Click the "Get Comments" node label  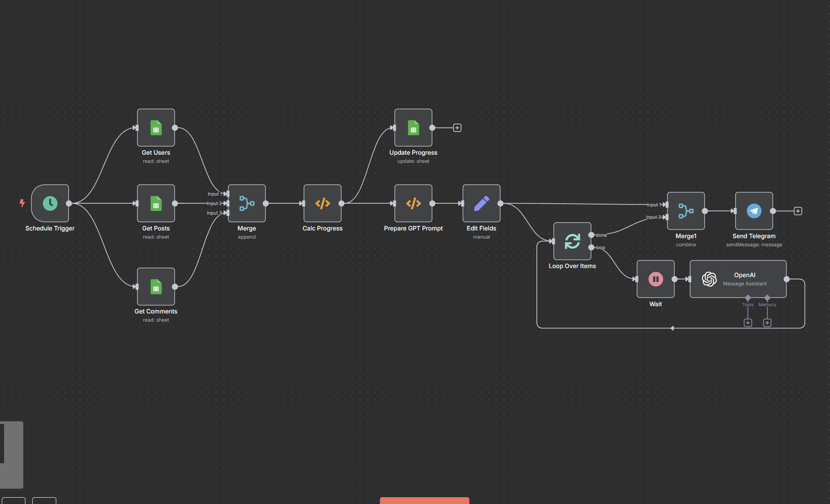pos(156,312)
